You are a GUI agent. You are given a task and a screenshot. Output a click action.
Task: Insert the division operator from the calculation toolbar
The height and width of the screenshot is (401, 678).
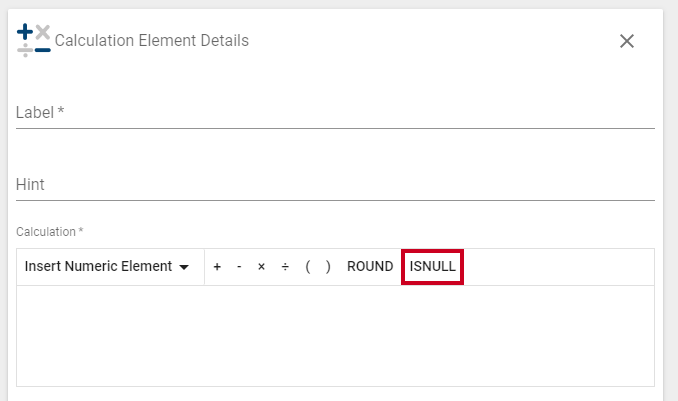pos(285,267)
